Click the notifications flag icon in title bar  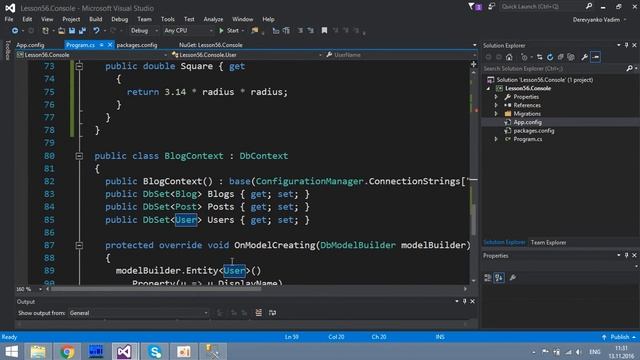point(474,7)
